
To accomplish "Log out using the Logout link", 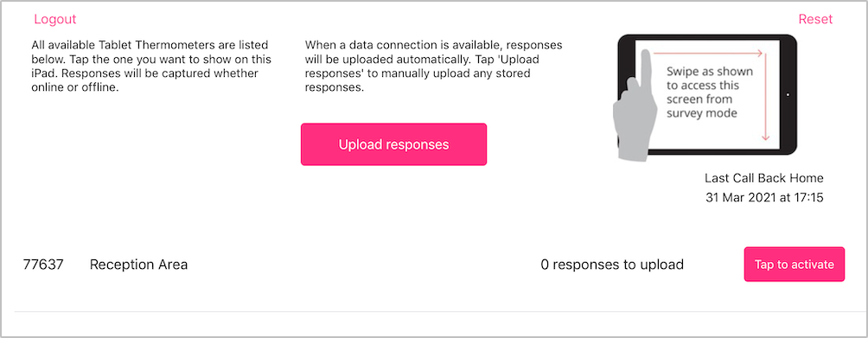I will click(54, 19).
